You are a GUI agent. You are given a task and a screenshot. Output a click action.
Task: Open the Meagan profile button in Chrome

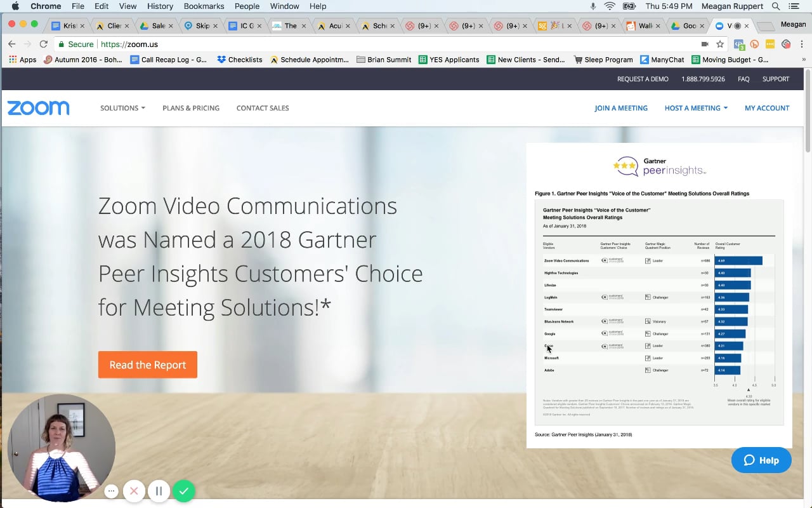(x=793, y=25)
